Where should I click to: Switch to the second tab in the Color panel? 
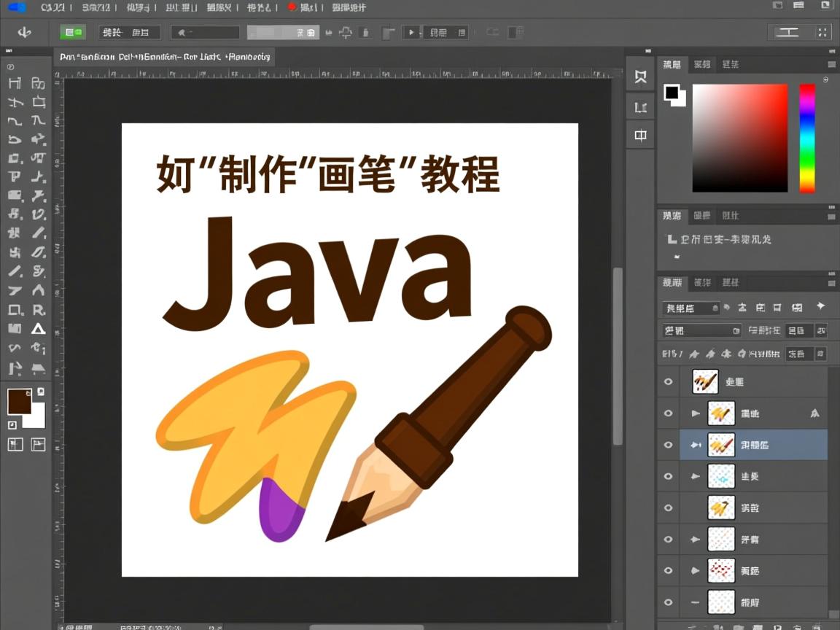pos(702,64)
